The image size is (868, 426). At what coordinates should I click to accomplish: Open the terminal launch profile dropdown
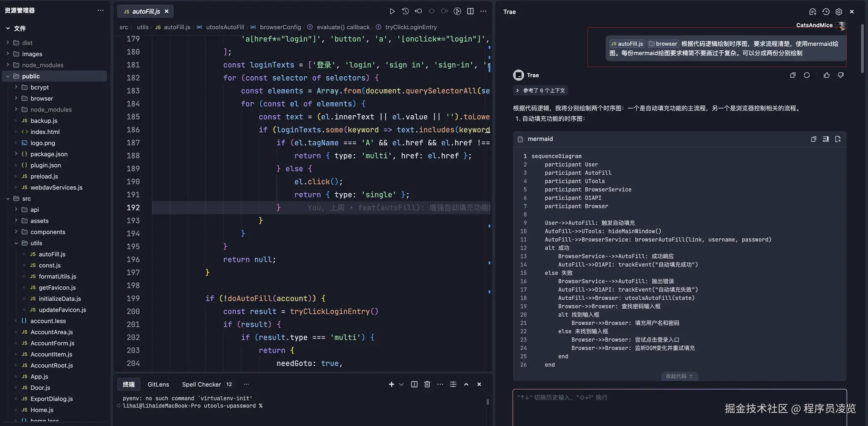pyautogui.click(x=401, y=384)
